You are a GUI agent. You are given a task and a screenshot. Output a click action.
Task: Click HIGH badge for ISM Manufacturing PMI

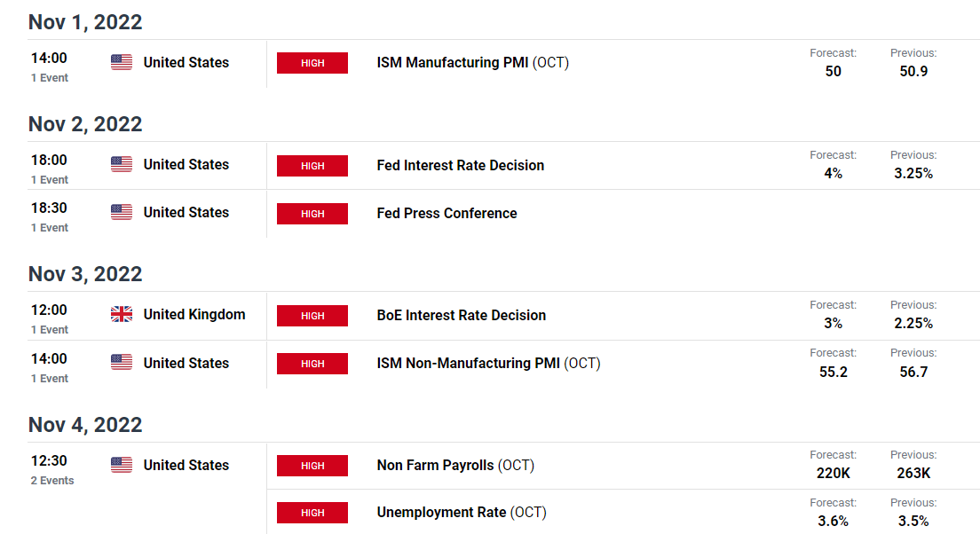[312, 63]
